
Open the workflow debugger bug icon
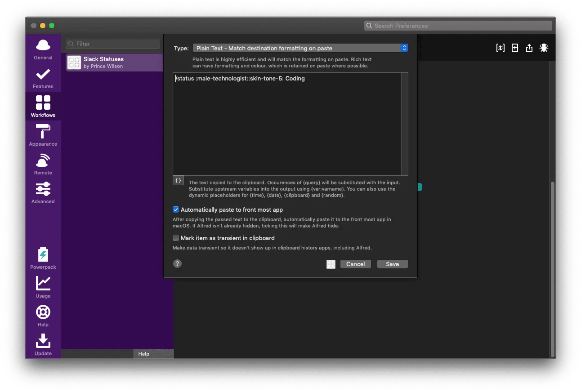point(544,48)
